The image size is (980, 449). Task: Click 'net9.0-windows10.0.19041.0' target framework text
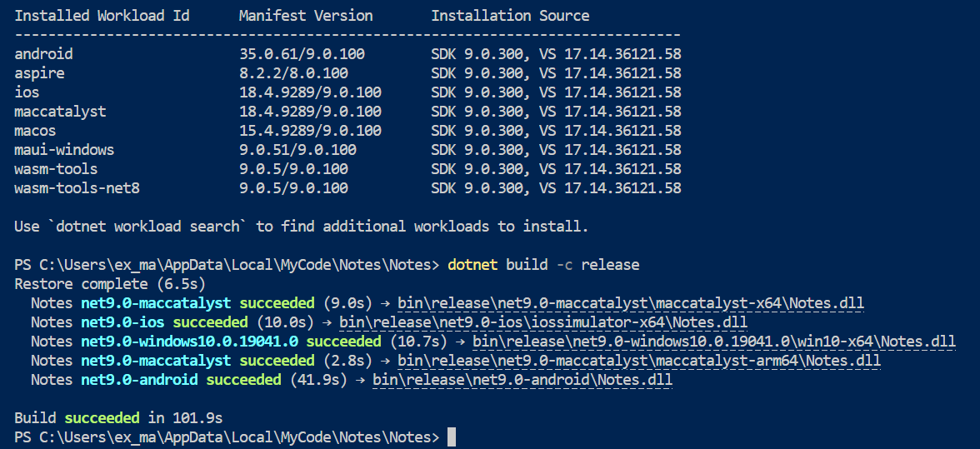point(189,342)
